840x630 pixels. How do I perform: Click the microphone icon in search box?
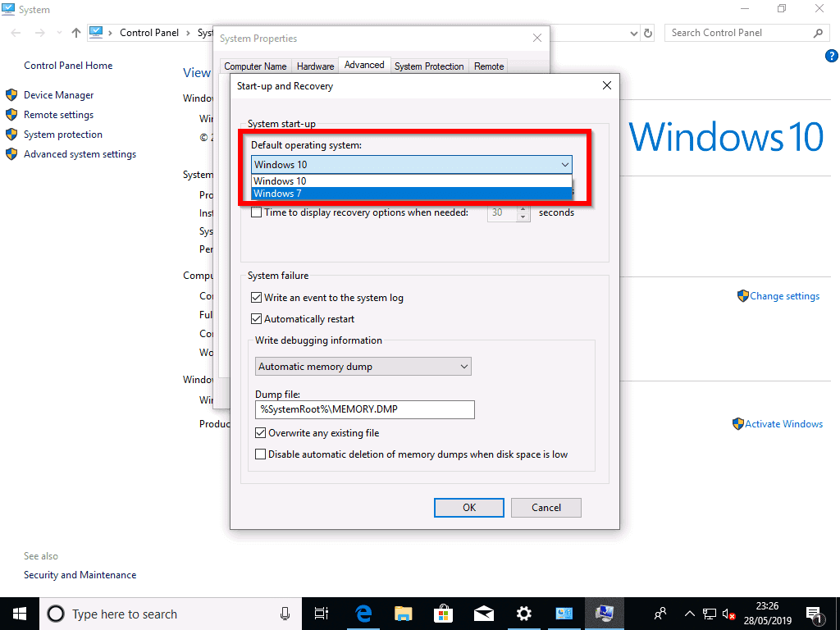tap(285, 614)
